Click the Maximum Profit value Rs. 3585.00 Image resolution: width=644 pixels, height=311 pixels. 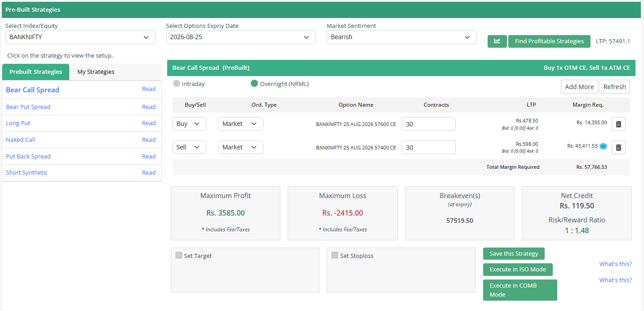pos(226,213)
